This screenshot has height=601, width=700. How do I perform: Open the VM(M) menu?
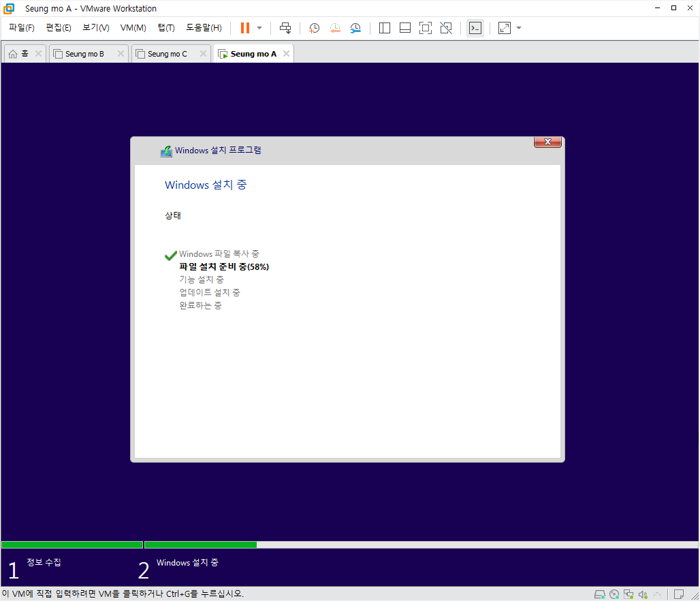133,28
